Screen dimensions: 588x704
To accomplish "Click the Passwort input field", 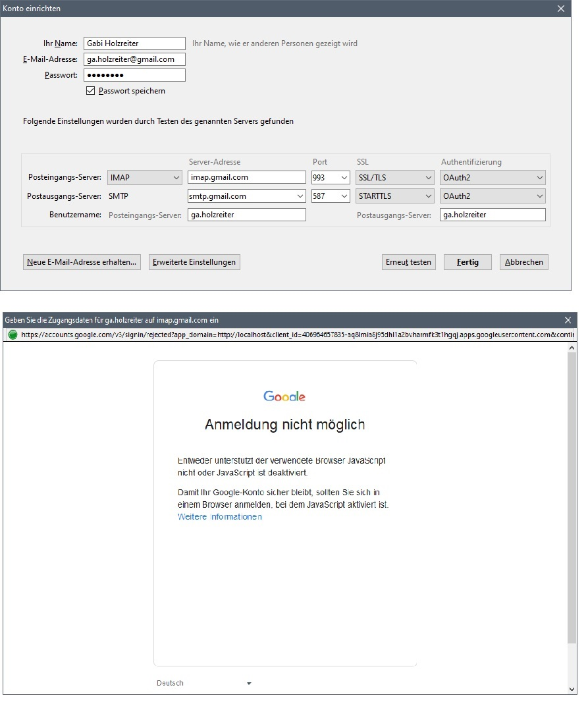I will pyautogui.click(x=135, y=75).
